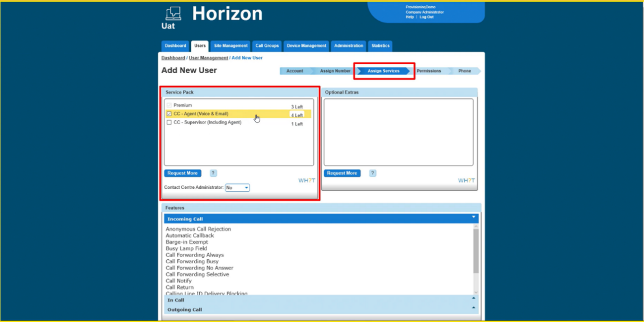Screen dimensions: 644x322
Task: Click empty Optional Extras list box
Action: tap(398, 132)
